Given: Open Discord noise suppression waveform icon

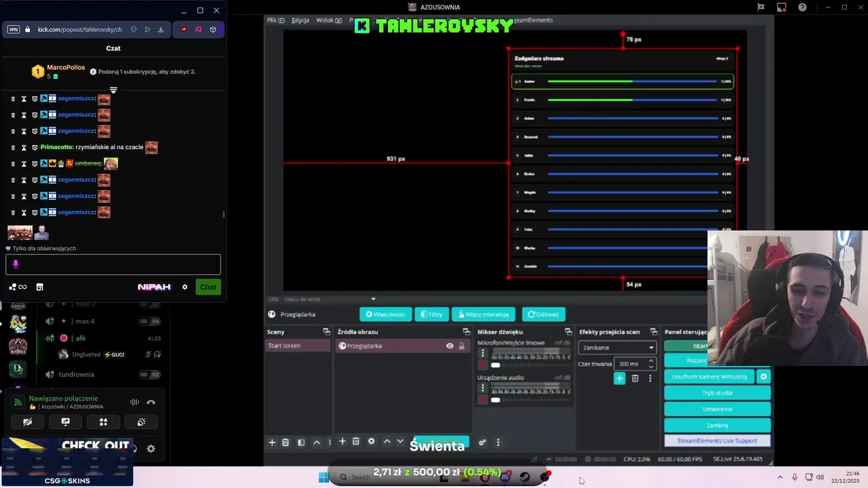Looking at the screenshot, I should click(x=134, y=403).
